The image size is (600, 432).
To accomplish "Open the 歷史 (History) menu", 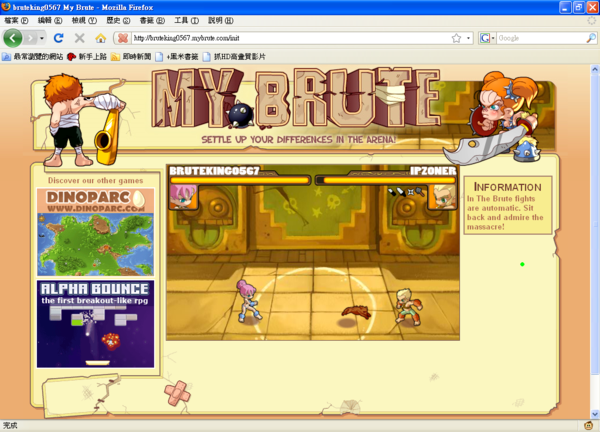I will (118, 20).
